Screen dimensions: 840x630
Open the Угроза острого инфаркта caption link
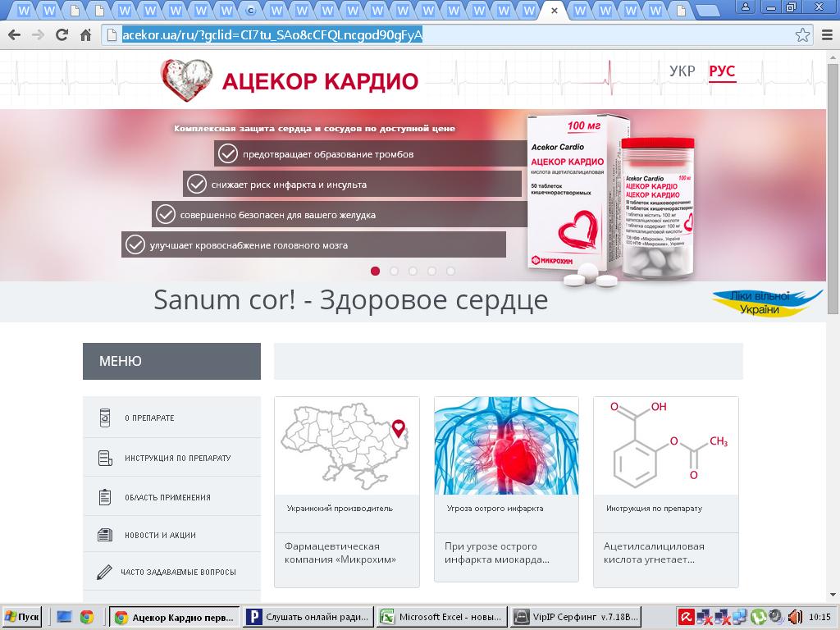pyautogui.click(x=495, y=508)
